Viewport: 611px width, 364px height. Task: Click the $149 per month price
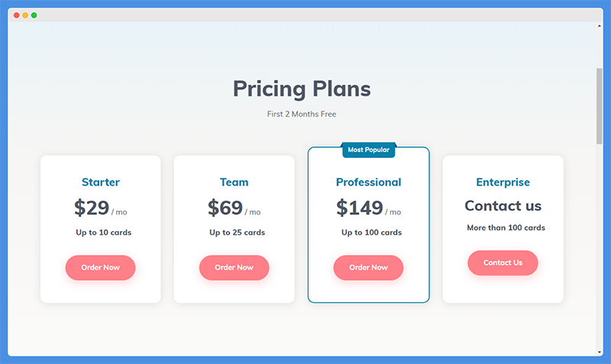(369, 208)
